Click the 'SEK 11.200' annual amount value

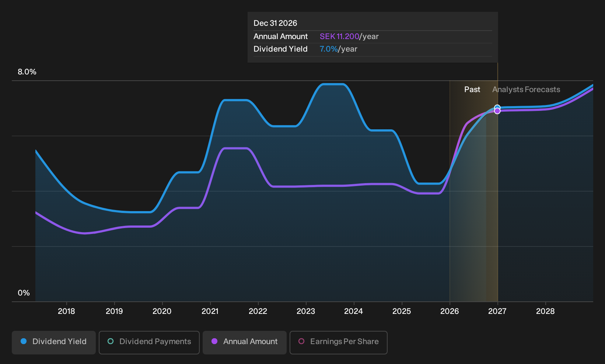(339, 36)
